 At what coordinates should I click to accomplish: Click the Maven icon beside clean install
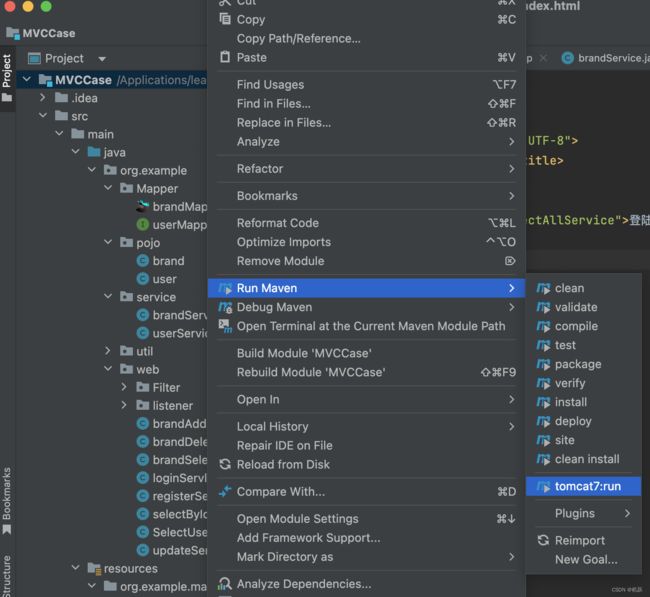[x=543, y=459]
